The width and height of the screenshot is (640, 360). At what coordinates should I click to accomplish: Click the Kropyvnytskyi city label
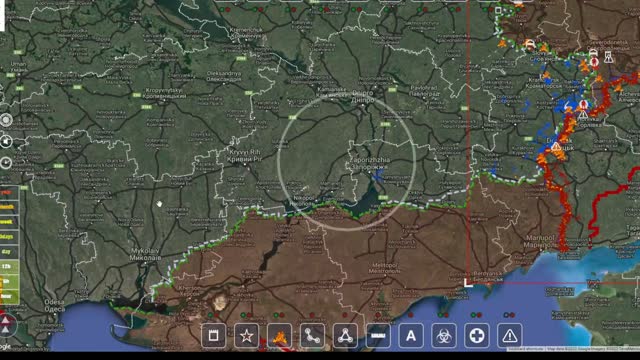[x=164, y=93]
